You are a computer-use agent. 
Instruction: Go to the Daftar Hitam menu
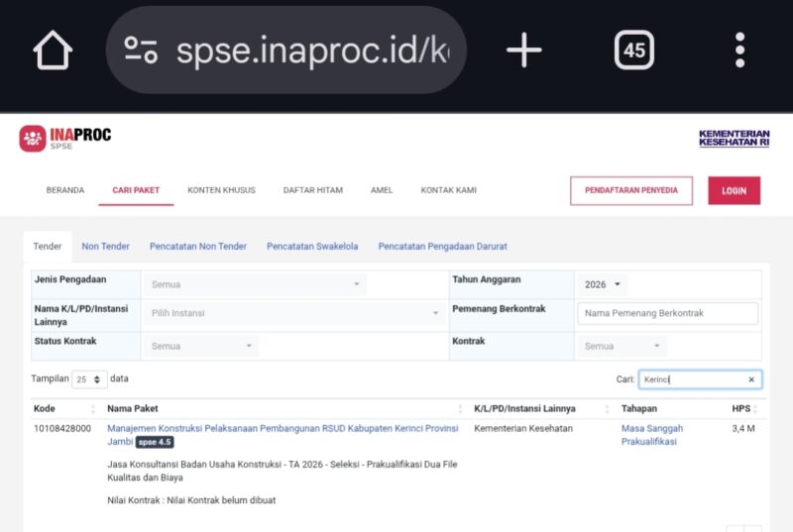(x=312, y=190)
